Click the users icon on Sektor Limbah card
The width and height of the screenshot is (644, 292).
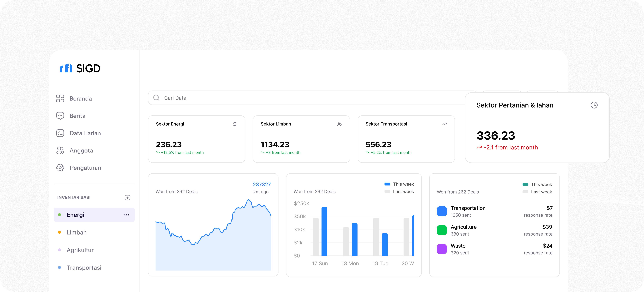339,124
